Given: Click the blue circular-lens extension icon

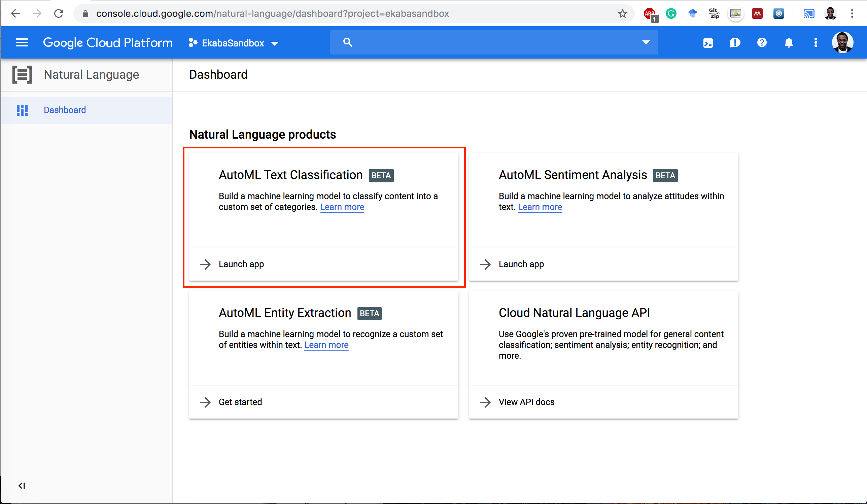Looking at the screenshot, I should pyautogui.click(x=778, y=13).
